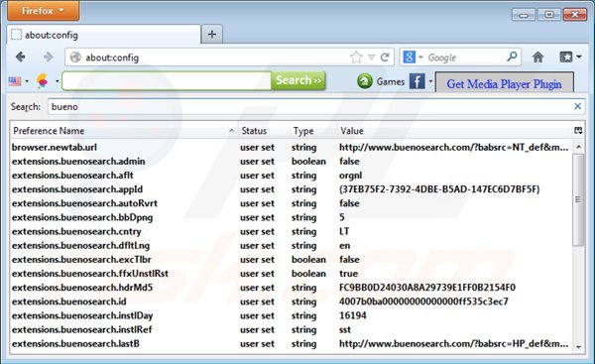
Task: Select extensions.buenosearch.instlRef preference
Action: 291,330
